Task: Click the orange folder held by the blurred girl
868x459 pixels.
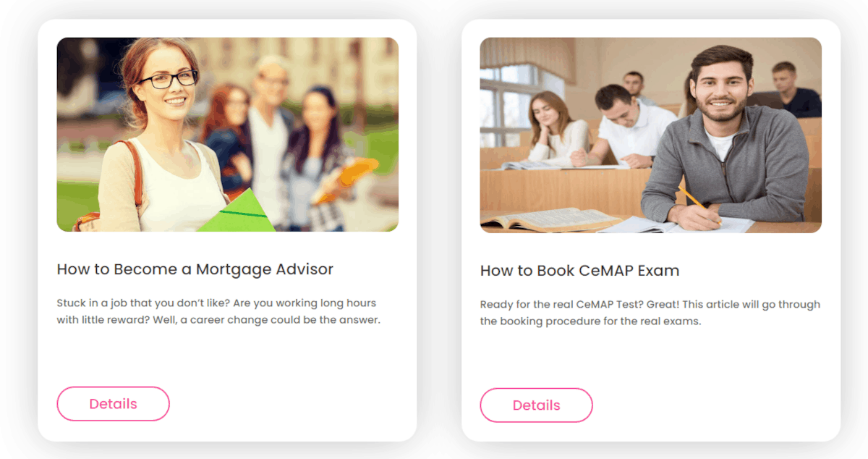Action: pyautogui.click(x=346, y=179)
